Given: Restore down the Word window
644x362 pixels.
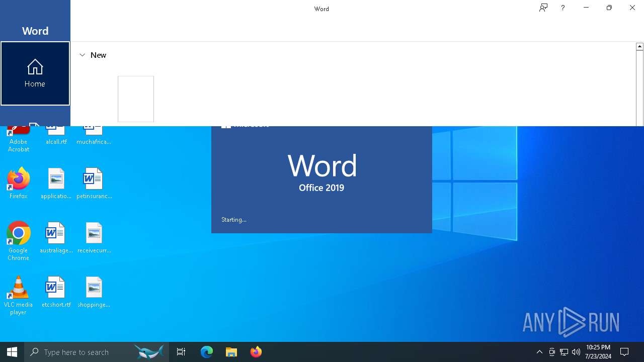Looking at the screenshot, I should (609, 8).
